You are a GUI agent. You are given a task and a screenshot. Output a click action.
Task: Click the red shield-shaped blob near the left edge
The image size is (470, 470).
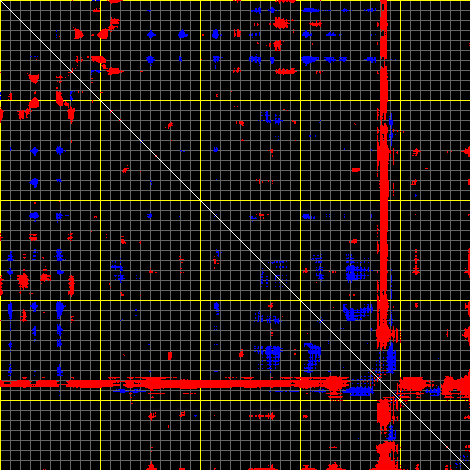(x=34, y=79)
